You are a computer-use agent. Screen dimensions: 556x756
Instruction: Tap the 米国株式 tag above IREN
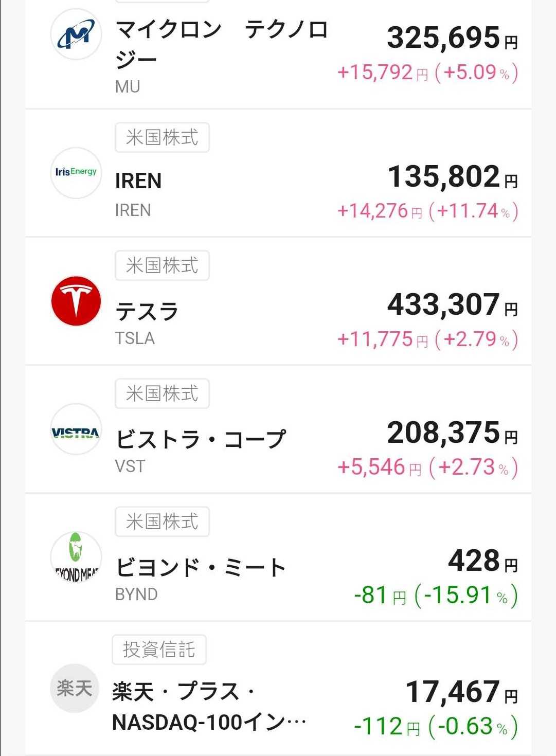[x=162, y=137]
